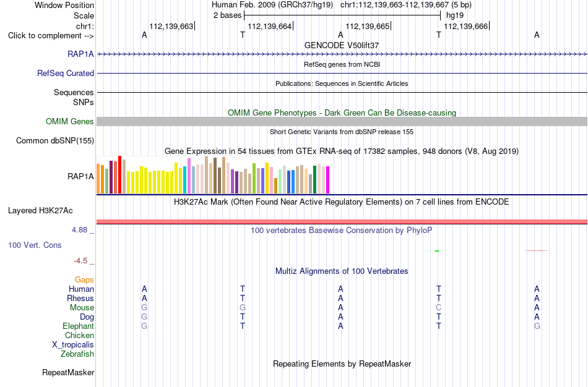
Task: Click the -4.5 PhyloP lower limit value
Action: [80, 261]
